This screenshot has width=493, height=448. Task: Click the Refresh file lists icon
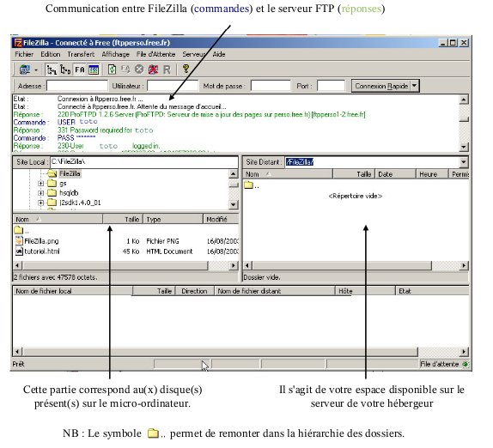click(112, 70)
